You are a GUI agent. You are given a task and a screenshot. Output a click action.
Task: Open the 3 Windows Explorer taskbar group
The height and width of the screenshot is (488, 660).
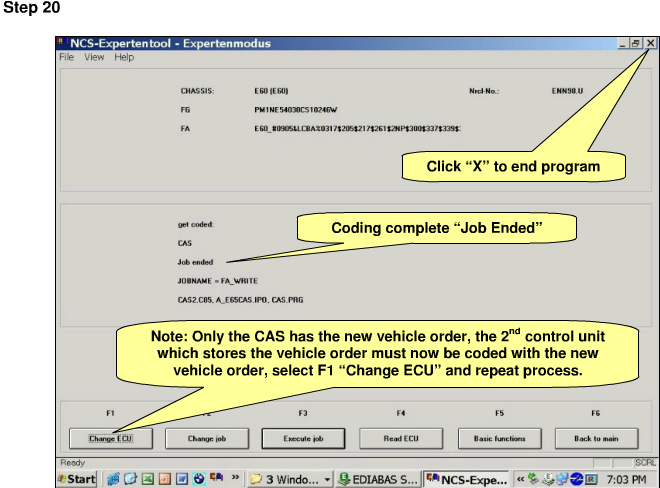tap(290, 479)
